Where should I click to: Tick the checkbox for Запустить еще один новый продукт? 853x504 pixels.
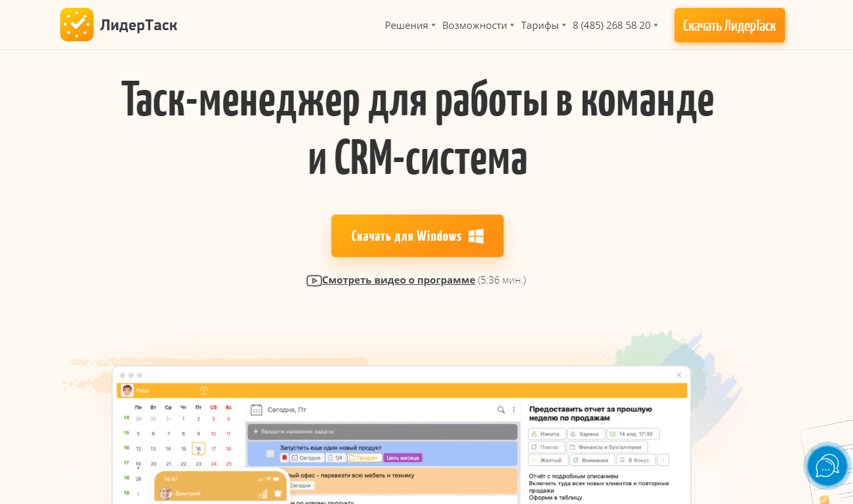pyautogui.click(x=270, y=453)
